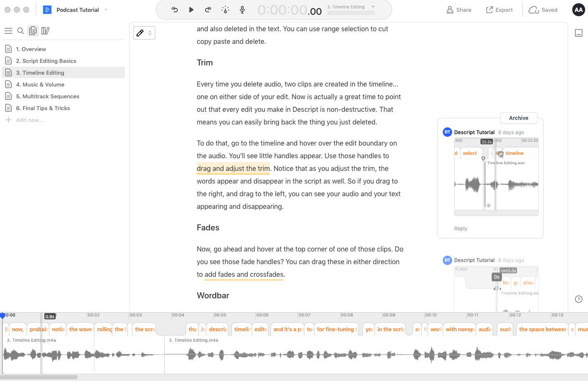Click the 0:00:00.00 timecode display
Image resolution: width=588 pixels, height=381 pixels.
point(290,10)
